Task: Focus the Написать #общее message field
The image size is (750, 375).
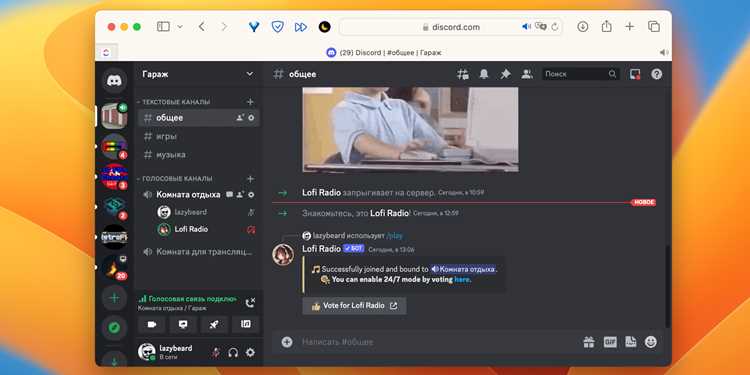Action: (438, 342)
